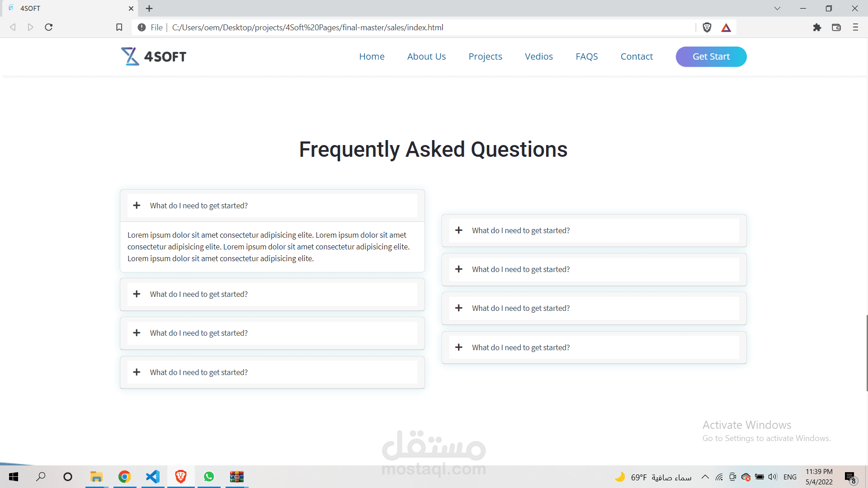This screenshot has height=488, width=868.
Task: Expand the second left-column FAQ item
Action: click(199, 294)
